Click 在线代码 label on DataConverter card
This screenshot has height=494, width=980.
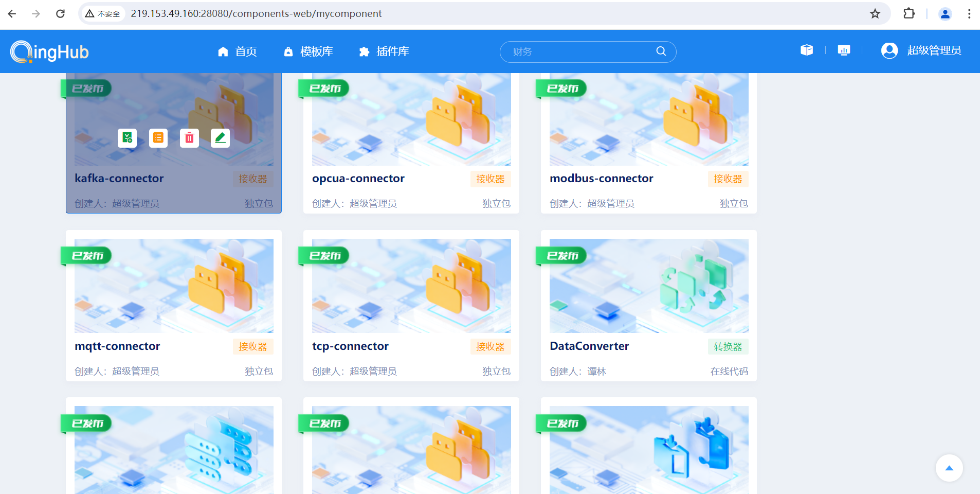coord(730,372)
